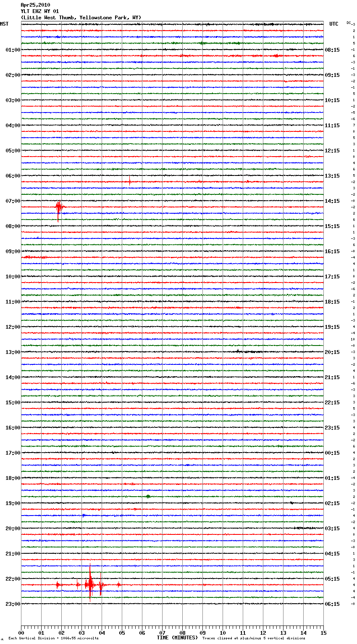Click the 09:15 UTC time label

click(332, 75)
